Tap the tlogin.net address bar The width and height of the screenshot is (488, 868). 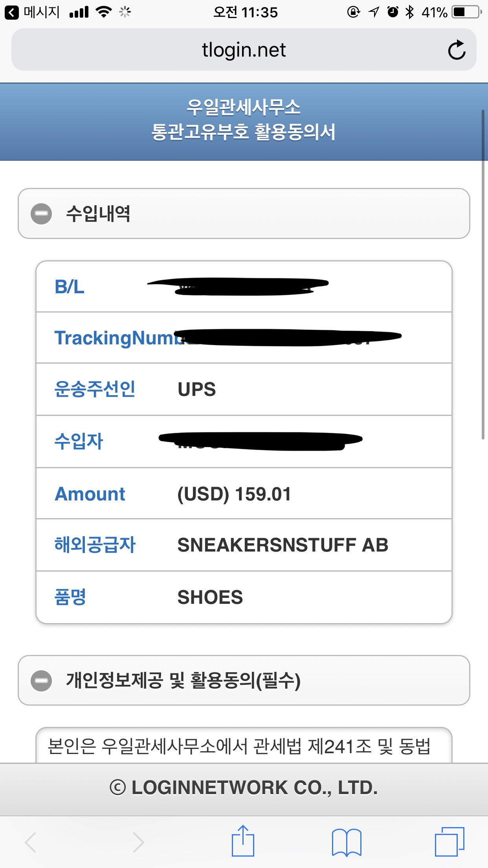[x=244, y=50]
